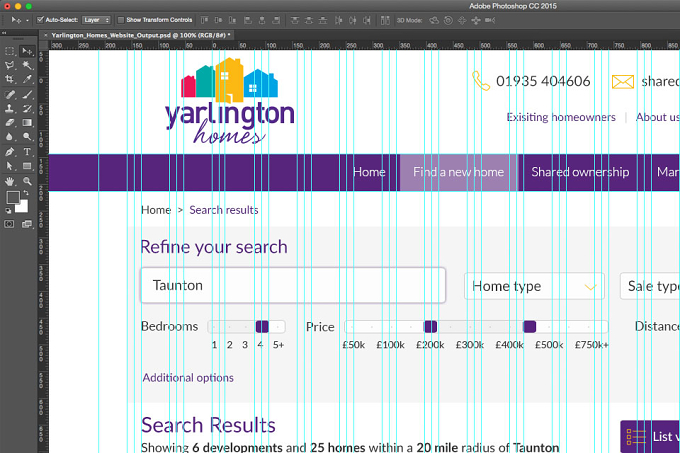Select the Gradient tool
The height and width of the screenshot is (453, 680).
(x=27, y=123)
